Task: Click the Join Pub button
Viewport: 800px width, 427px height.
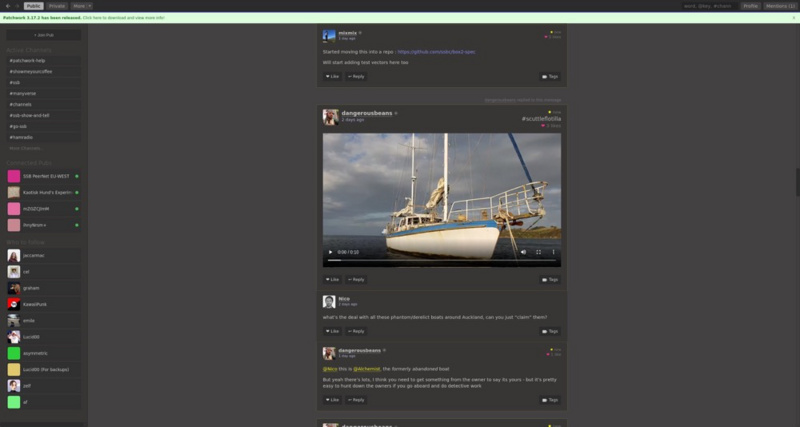Action: pyautogui.click(x=44, y=35)
